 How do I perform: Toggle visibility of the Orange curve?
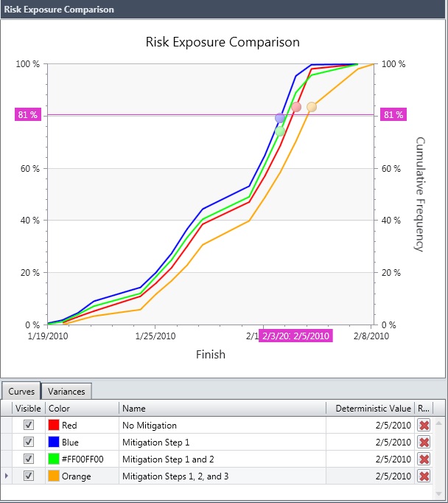(29, 476)
